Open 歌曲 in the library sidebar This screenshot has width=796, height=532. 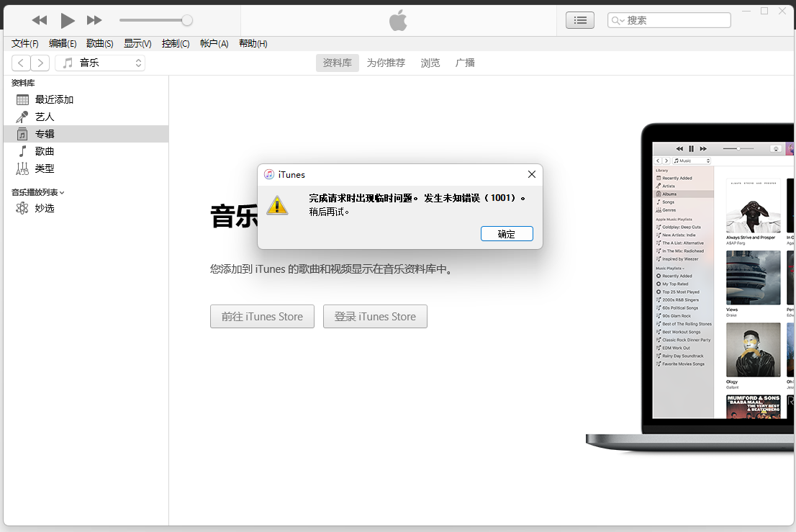(44, 151)
